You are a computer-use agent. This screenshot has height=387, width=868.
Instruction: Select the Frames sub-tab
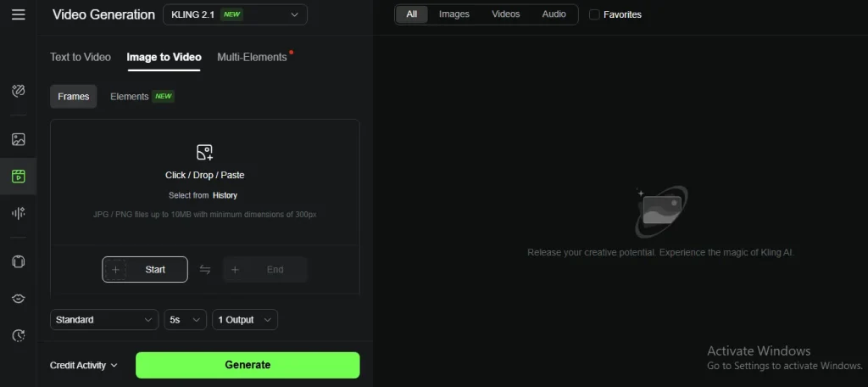(x=73, y=97)
